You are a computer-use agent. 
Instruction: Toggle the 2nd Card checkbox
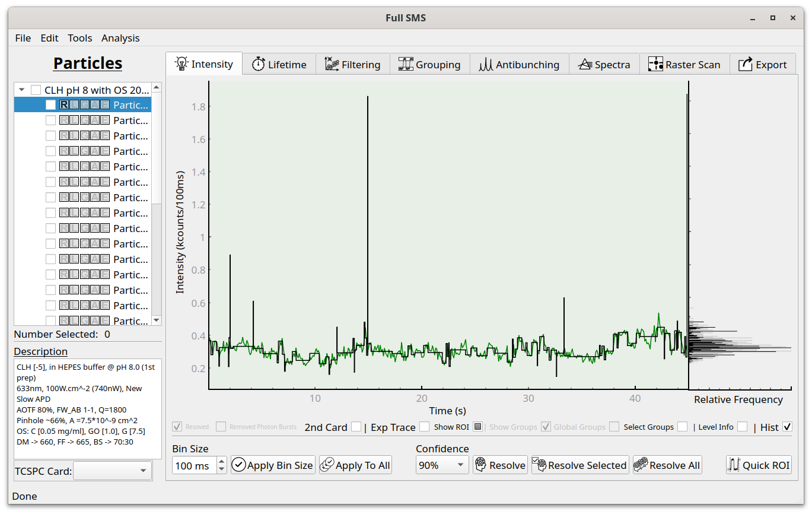point(356,427)
